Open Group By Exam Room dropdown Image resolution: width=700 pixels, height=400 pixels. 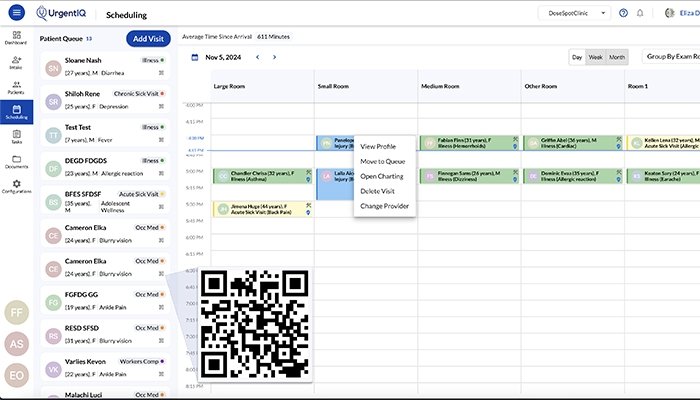(x=670, y=57)
